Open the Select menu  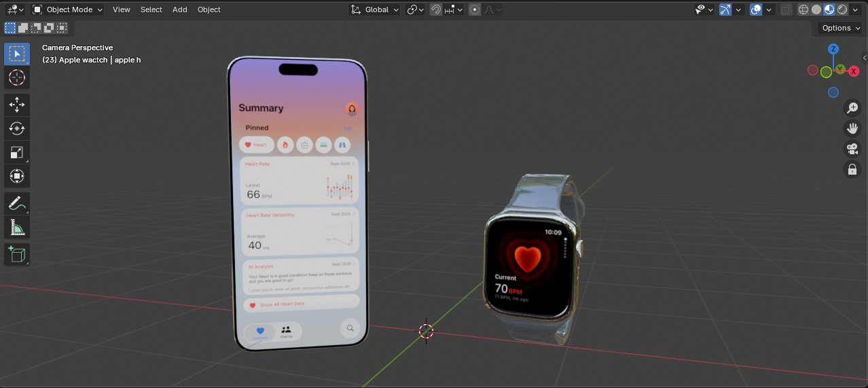coord(151,10)
